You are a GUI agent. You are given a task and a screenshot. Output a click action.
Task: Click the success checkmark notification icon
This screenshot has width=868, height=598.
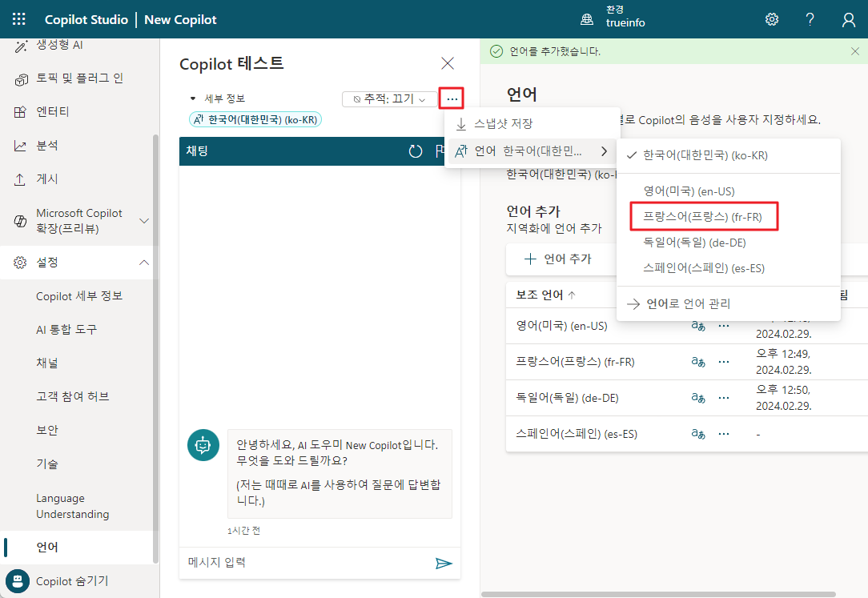[496, 51]
